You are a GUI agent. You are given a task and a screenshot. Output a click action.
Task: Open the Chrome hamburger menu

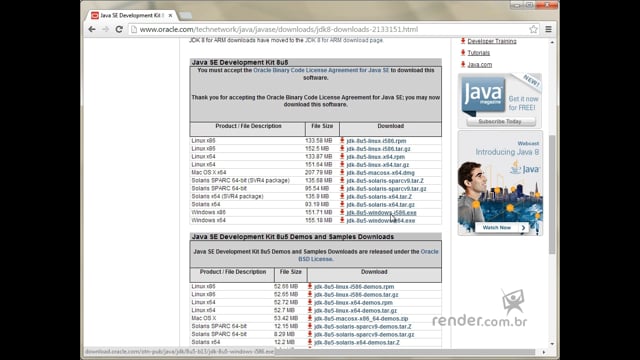[x=549, y=29]
